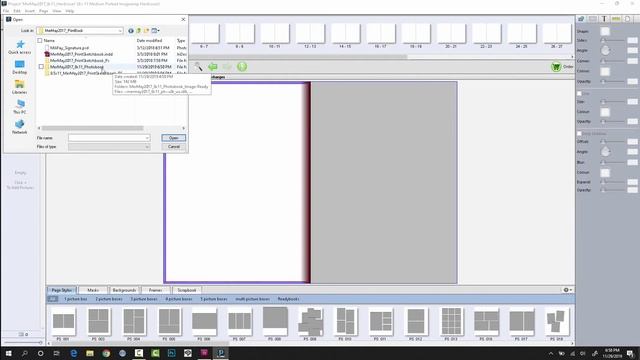The height and width of the screenshot is (360, 640).
Task: Select Network in the Open dialog sidebar
Action: pyautogui.click(x=20, y=127)
